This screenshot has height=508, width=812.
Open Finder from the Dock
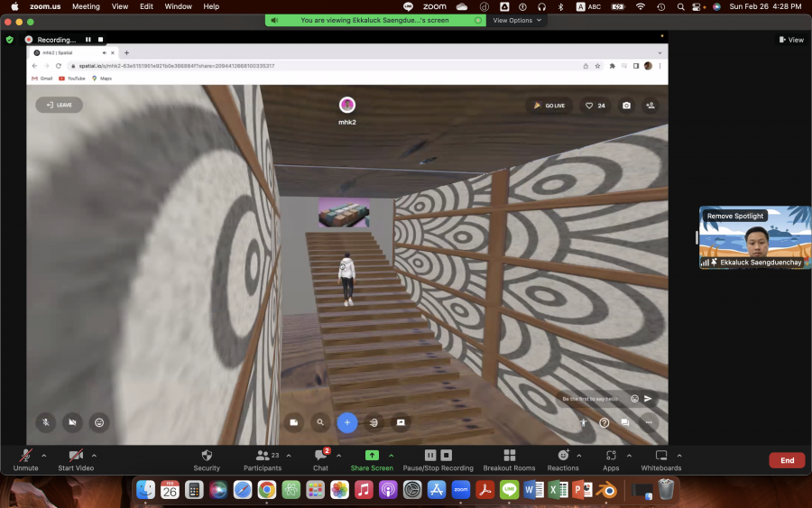coord(145,490)
